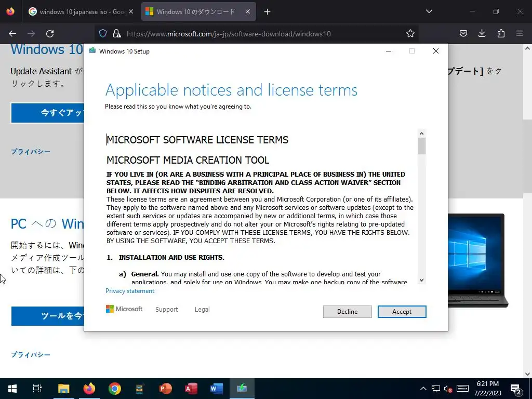Image resolution: width=532 pixels, height=399 pixels.
Task: Expand the list all tabs dropdown
Action: click(x=429, y=11)
